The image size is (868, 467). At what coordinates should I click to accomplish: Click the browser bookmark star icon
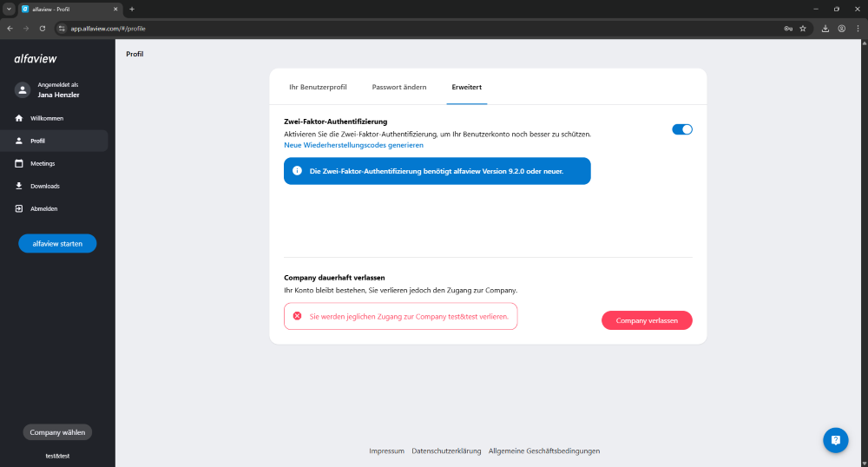(803, 28)
